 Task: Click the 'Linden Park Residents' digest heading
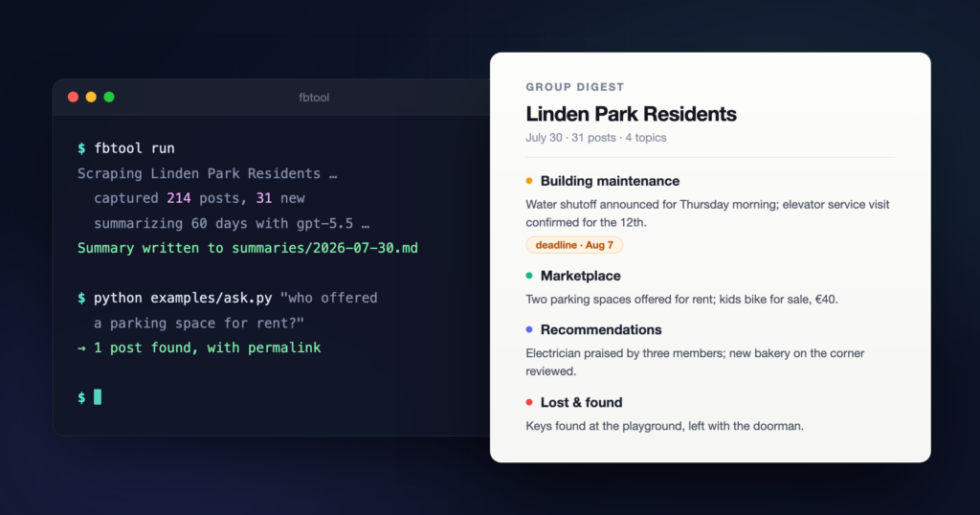(x=632, y=114)
